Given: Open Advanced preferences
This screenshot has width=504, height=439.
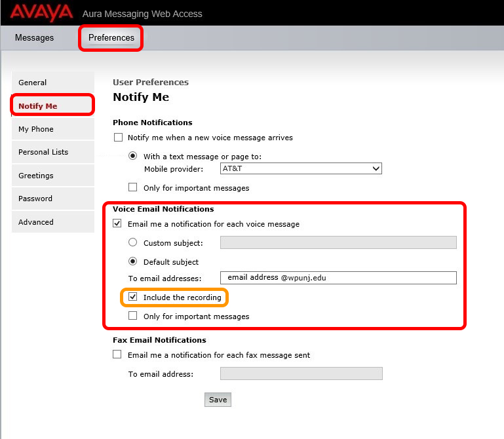Looking at the screenshot, I should click(36, 222).
